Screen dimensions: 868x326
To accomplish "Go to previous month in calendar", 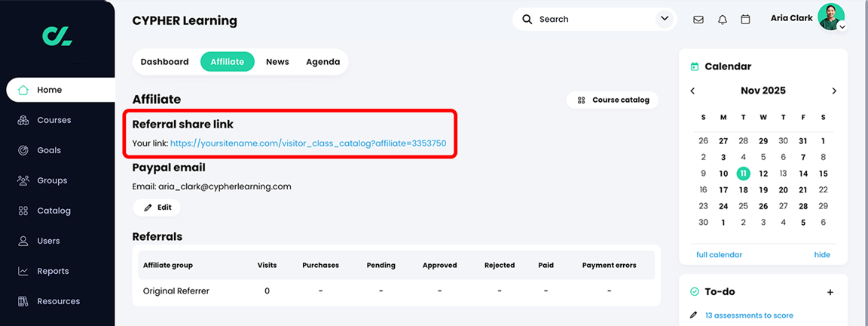I will click(692, 91).
